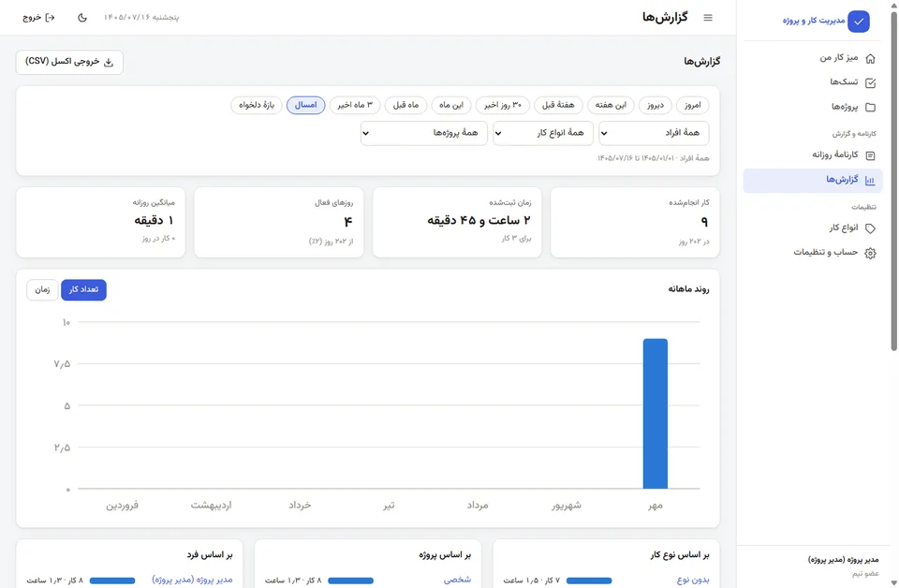Click the date text ۱۴۰۵/۰۷/۱۶ in header

[x=126, y=18]
